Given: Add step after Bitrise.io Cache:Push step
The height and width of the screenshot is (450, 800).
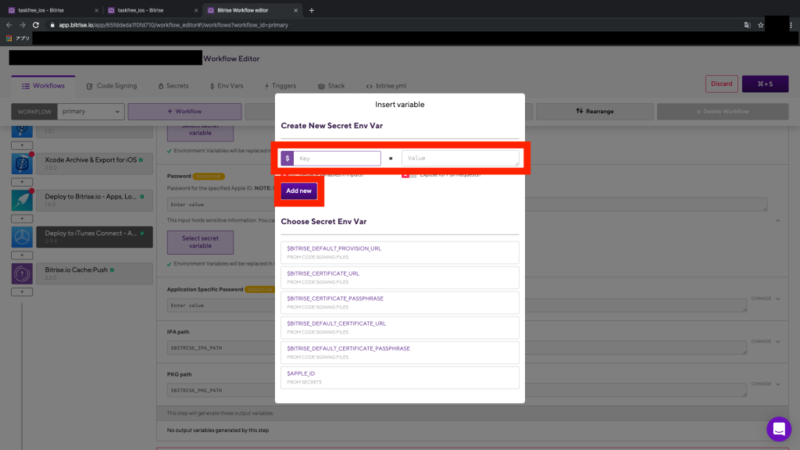Looking at the screenshot, I should pos(22,292).
